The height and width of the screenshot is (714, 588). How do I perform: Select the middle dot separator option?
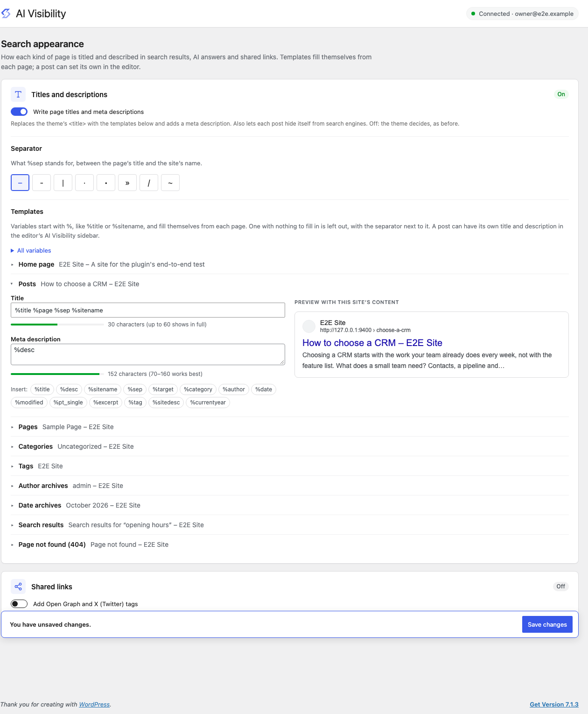pyautogui.click(x=84, y=183)
